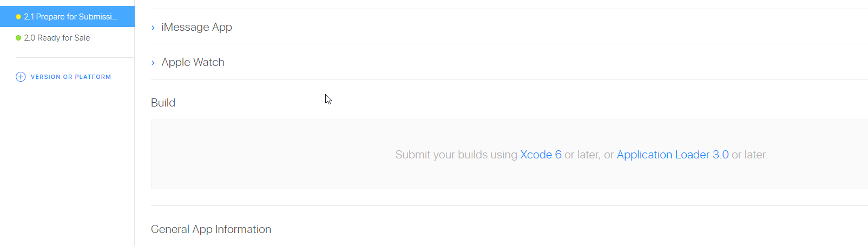Expand the iMessage App chevron arrow
868x246 pixels.
point(153,28)
